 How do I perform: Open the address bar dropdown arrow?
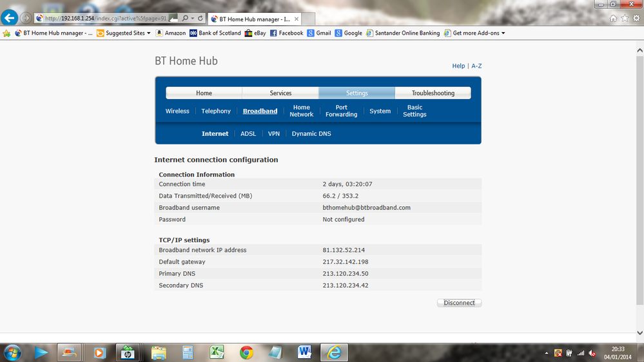coord(192,19)
